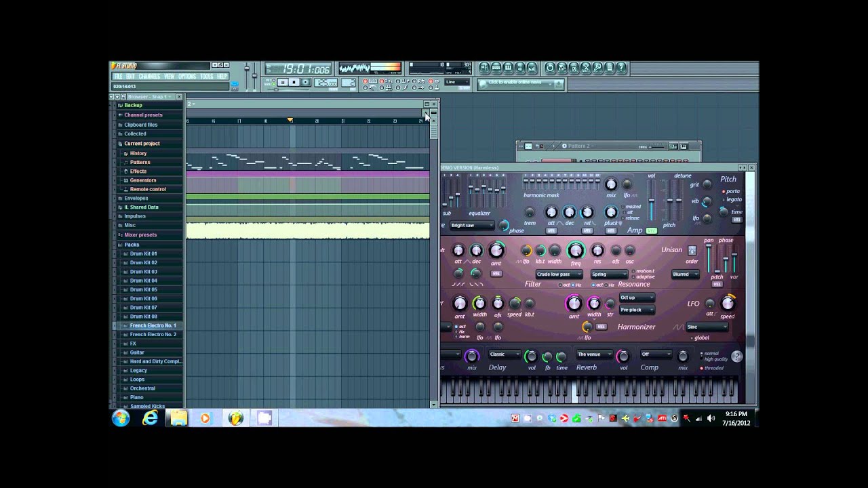The image size is (868, 488).
Task: Toggle the Browser view icon in toolbar
Action: (x=520, y=68)
